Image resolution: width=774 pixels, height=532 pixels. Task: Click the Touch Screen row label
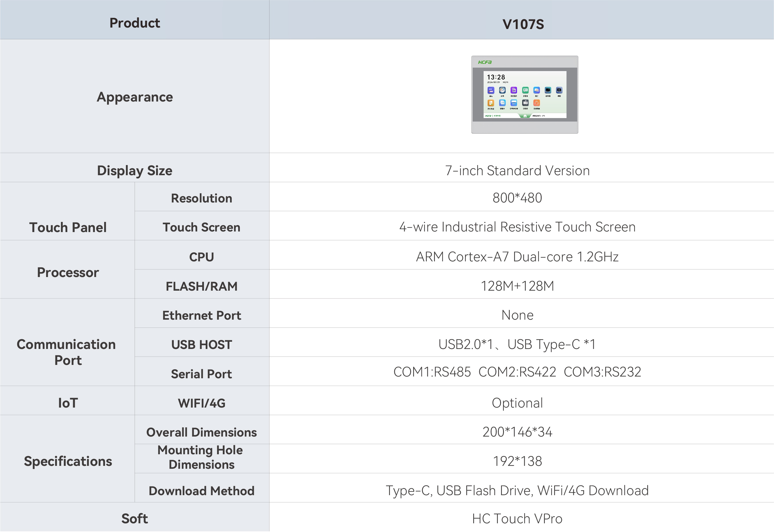click(201, 227)
